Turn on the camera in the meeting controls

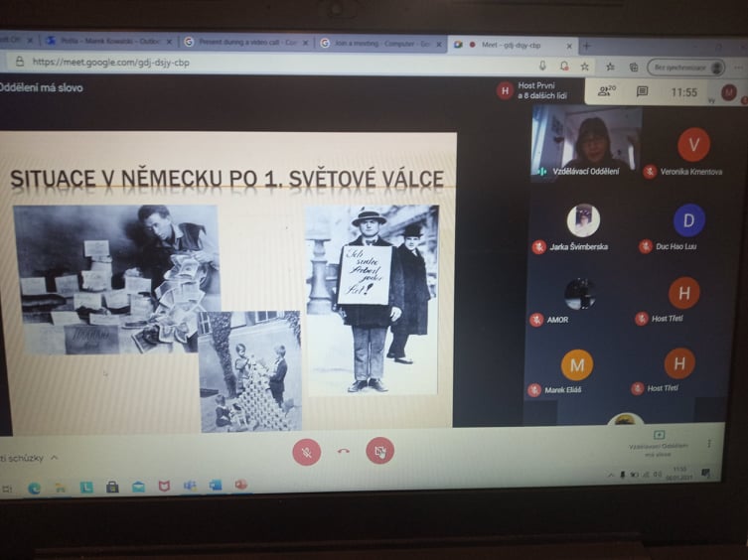click(x=379, y=451)
